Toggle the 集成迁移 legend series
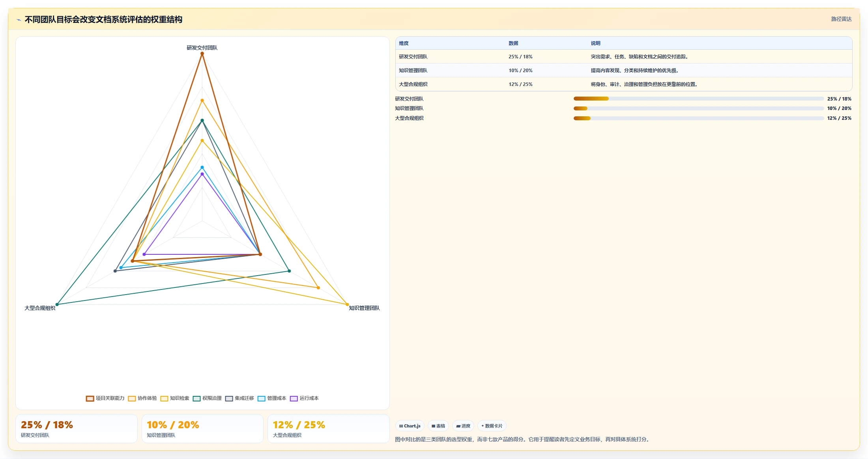This screenshot has width=868, height=459. tap(239, 398)
